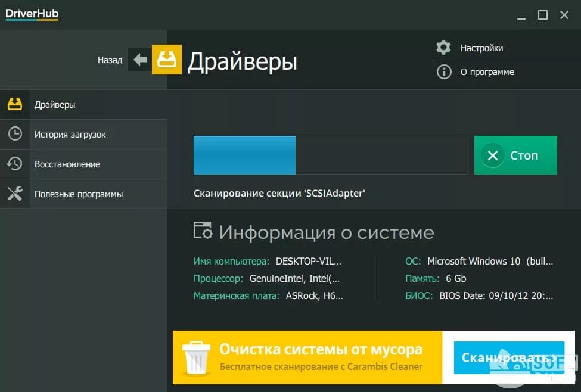Click the OS value Microsoft Windows 10
The width and height of the screenshot is (581, 392).
[x=474, y=261]
